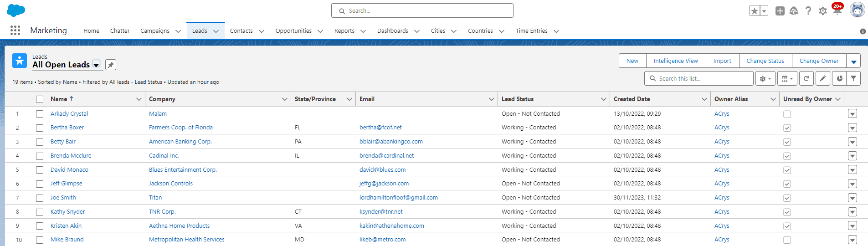Expand the All Open Leads list view picker

click(x=96, y=65)
